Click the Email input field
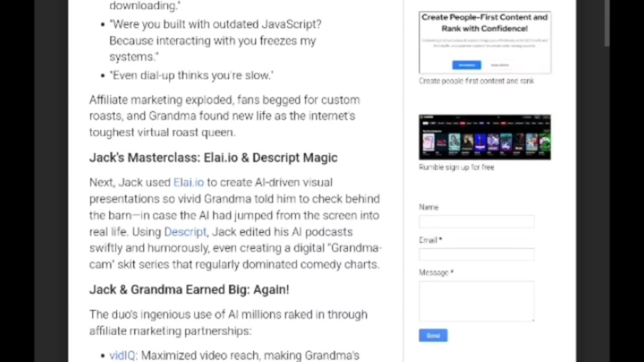 [476, 254]
